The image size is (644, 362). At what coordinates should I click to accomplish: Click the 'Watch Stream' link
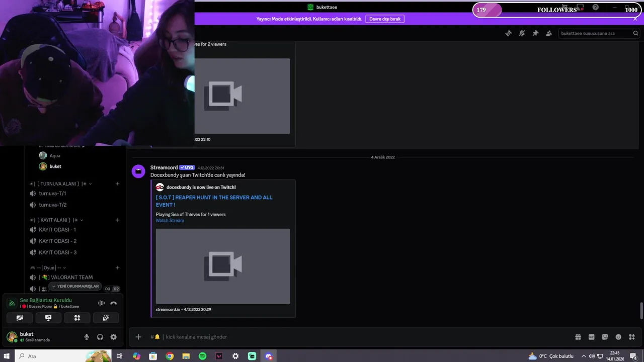(x=170, y=221)
